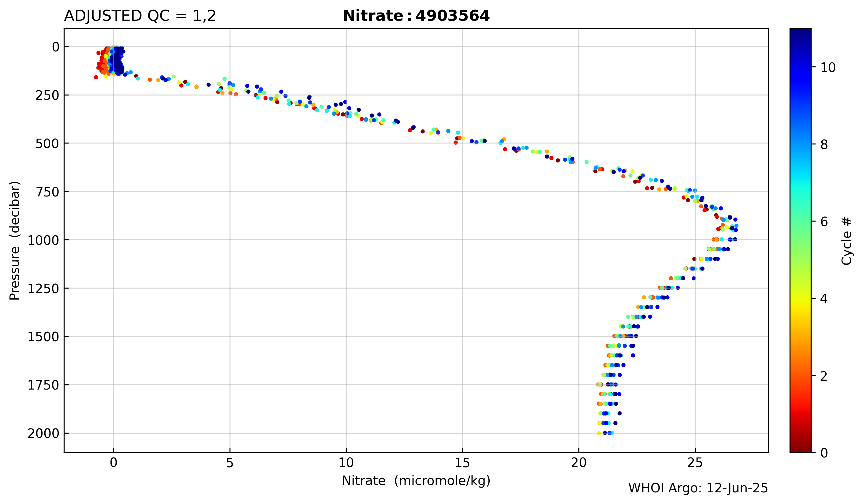Click the 'Nitrate (micromole/kg)' x-axis label
Image resolution: width=863 pixels, height=504 pixels.
[416, 481]
